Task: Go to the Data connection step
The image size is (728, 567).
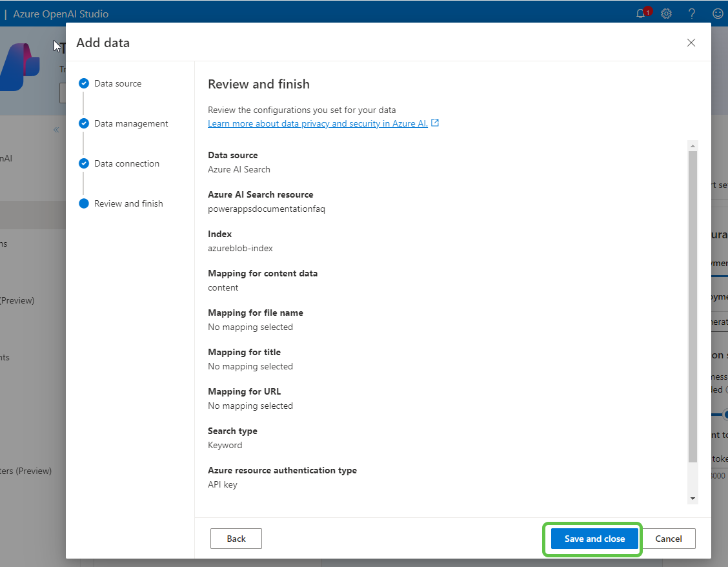Action: pos(126,163)
